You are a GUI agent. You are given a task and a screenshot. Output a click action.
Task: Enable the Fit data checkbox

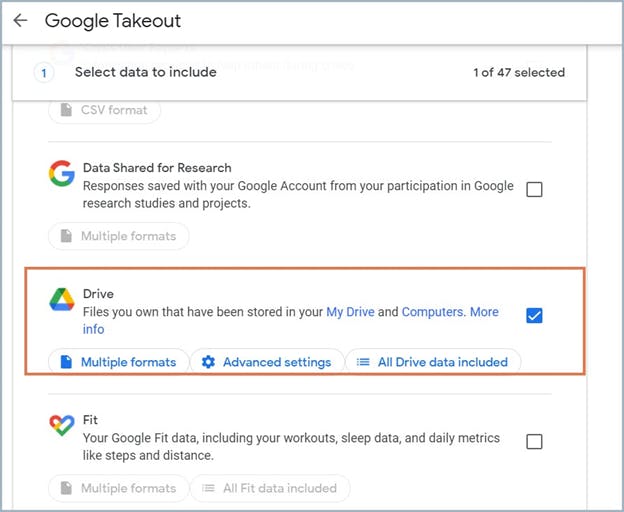coord(534,441)
